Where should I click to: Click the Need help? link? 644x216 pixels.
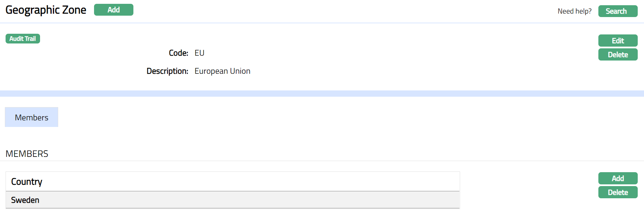(x=574, y=11)
